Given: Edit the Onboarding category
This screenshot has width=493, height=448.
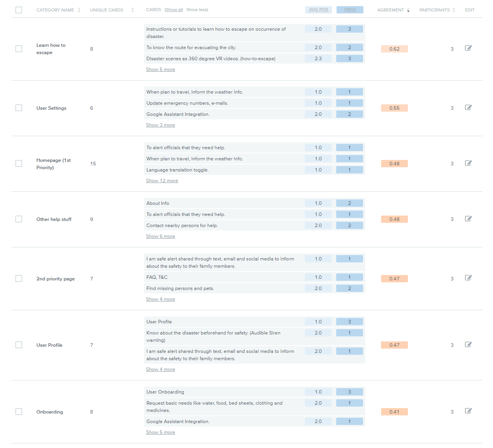Looking at the screenshot, I should pyautogui.click(x=468, y=411).
